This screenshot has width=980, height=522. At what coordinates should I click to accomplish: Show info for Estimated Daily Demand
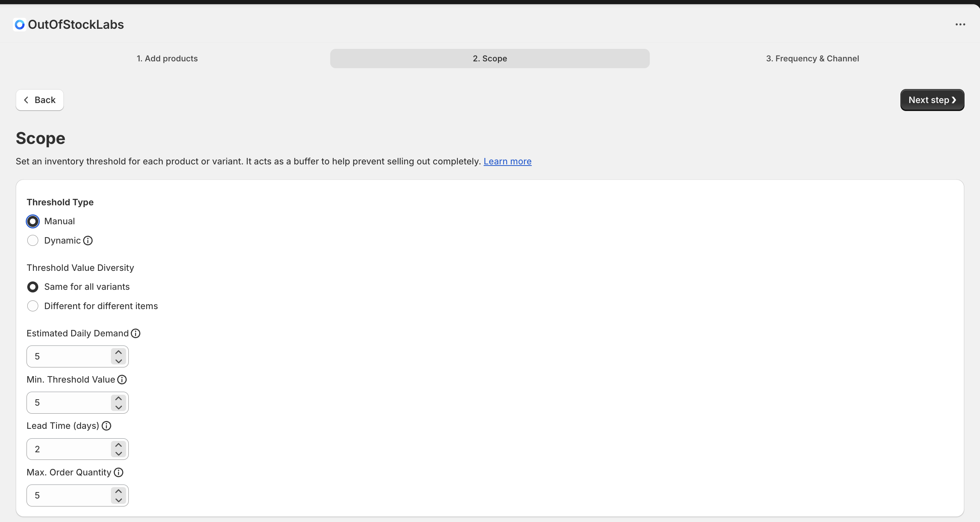136,333
